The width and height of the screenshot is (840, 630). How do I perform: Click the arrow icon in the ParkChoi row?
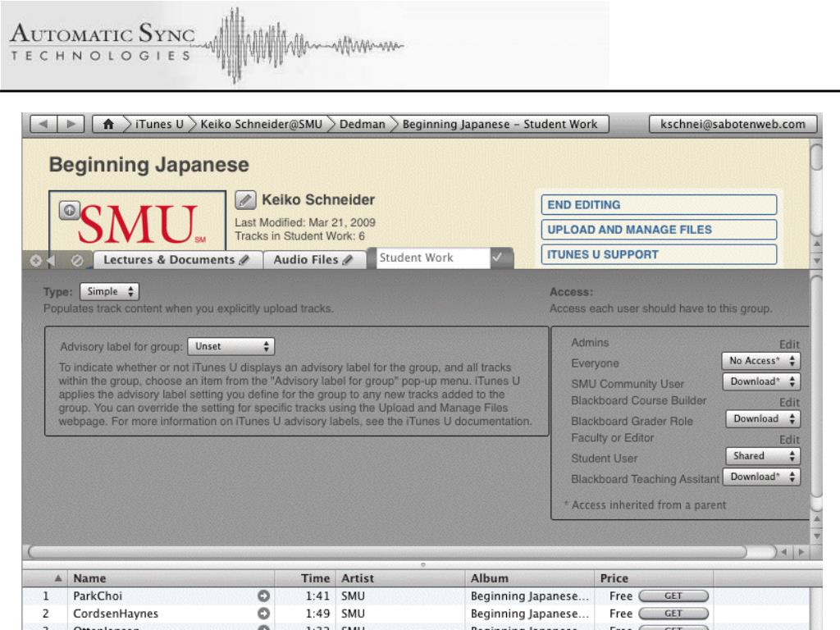(263, 596)
